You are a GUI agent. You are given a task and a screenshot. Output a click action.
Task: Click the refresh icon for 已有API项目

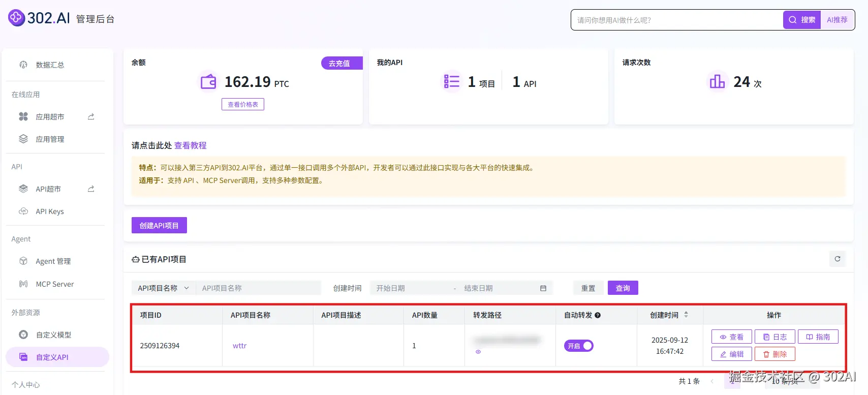(x=838, y=259)
